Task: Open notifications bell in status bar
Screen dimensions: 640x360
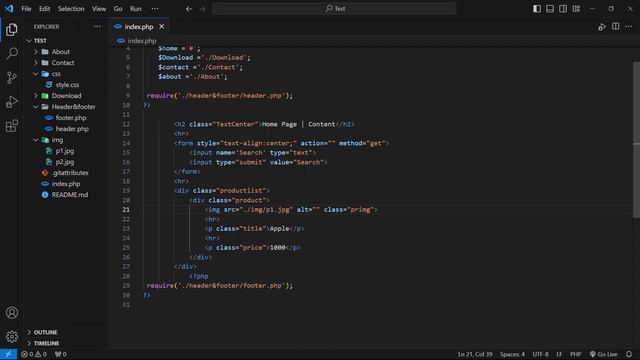Action: point(629,354)
